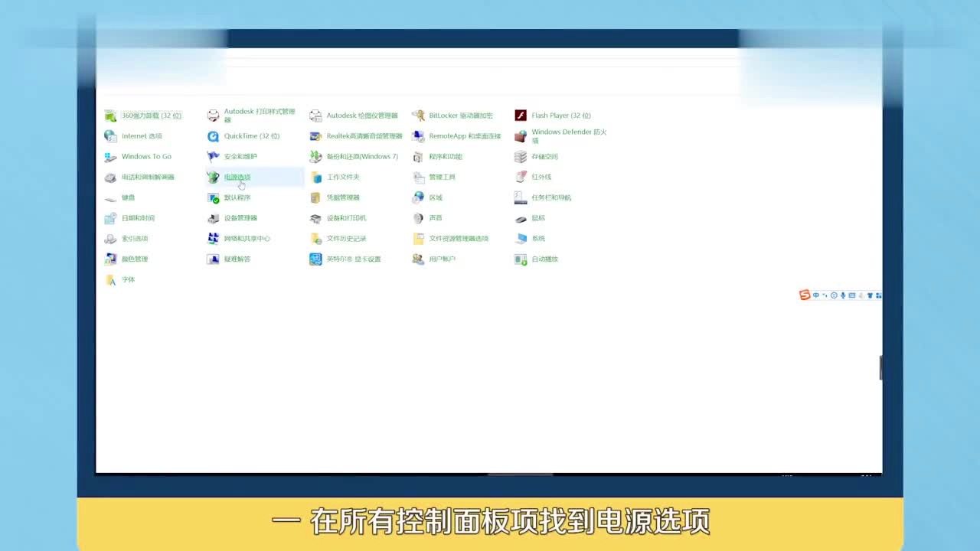Click the 网络和共享中心 link
This screenshot has width=980, height=551.
coord(247,239)
